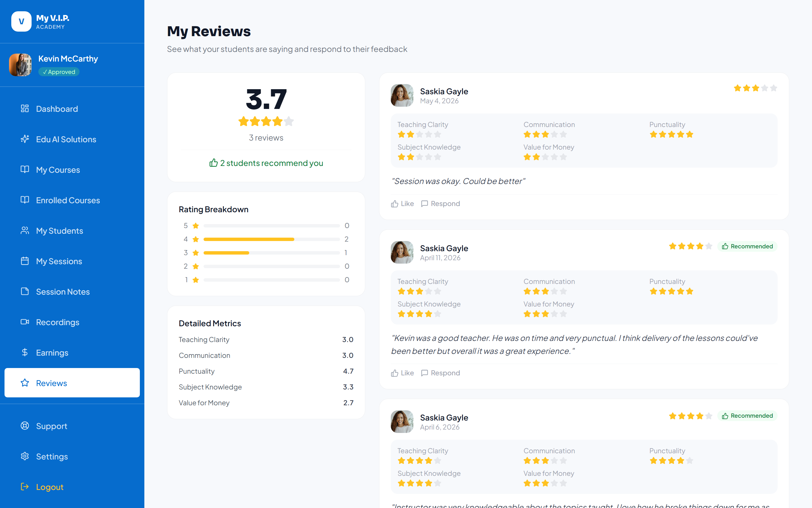Click the Punctuality stars on May 4 review
Viewport: 812px width, 508px height.
[671, 135]
